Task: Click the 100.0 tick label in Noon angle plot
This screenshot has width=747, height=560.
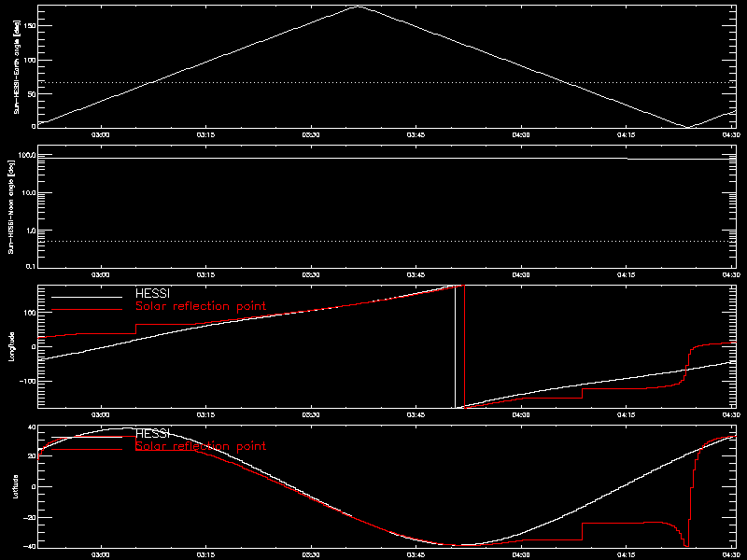Action: 28,155
